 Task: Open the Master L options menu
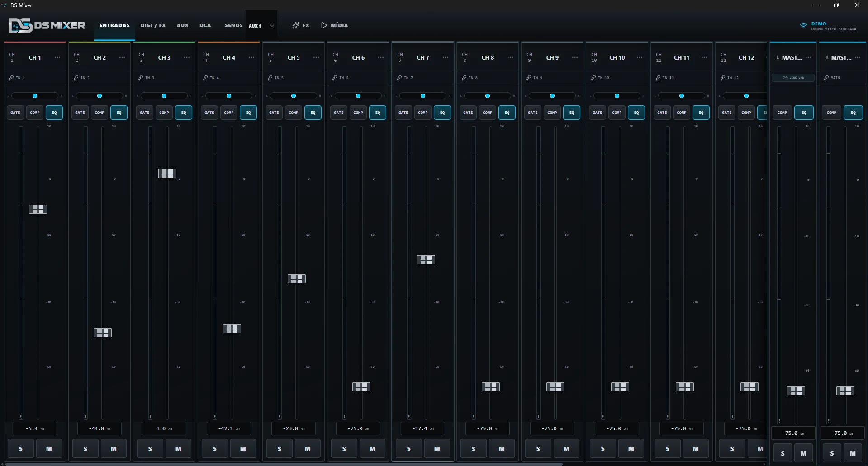coord(808,57)
